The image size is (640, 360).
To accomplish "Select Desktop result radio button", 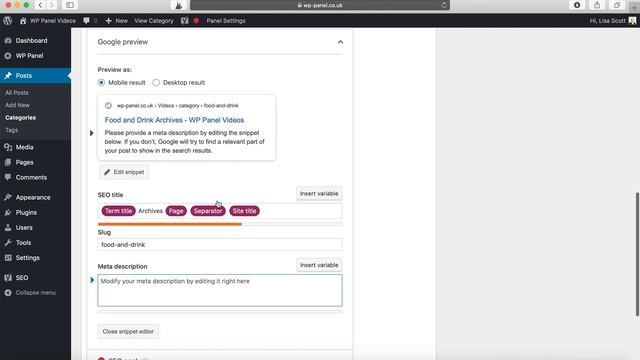I will [156, 82].
